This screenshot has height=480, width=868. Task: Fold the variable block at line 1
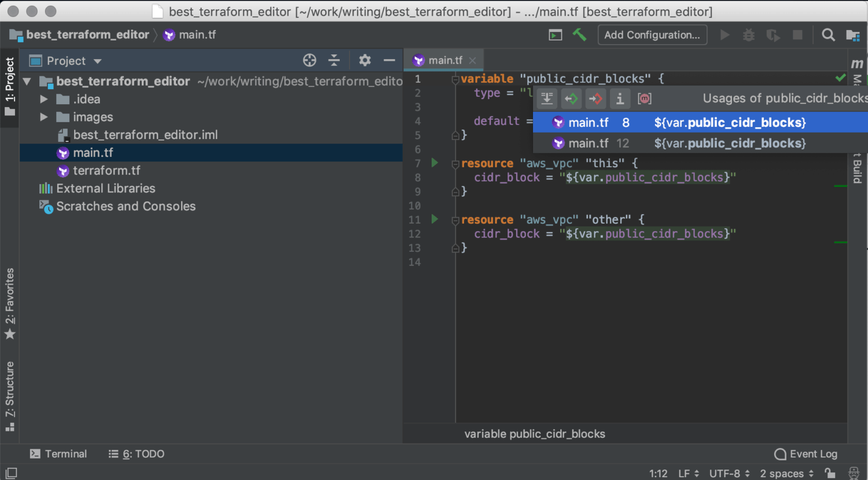[455, 79]
